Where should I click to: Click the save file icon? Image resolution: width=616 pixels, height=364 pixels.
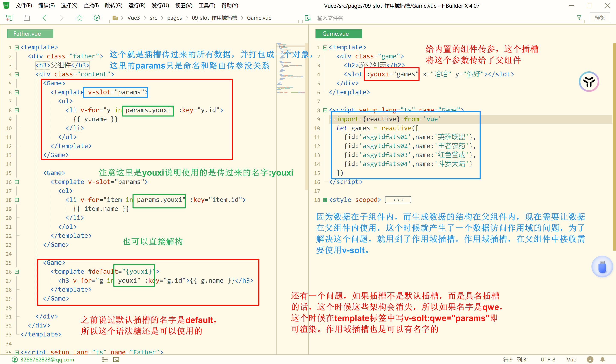27,18
